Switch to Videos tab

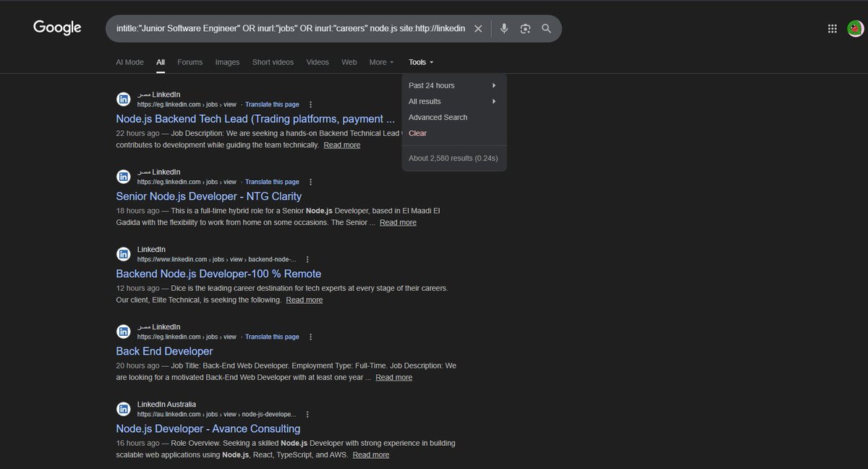click(x=318, y=62)
